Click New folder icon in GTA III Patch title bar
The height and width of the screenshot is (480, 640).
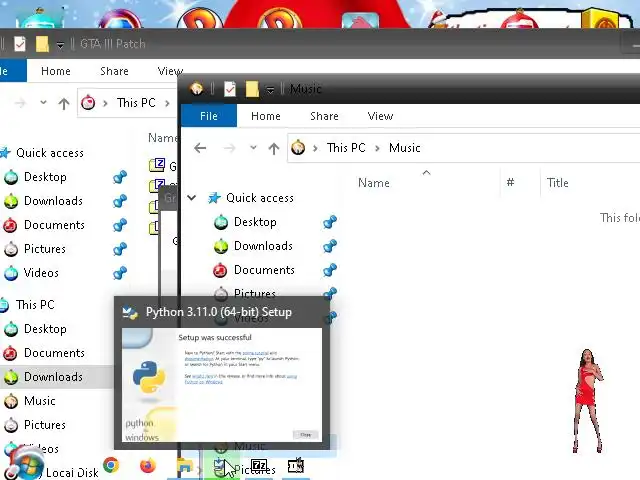42,44
